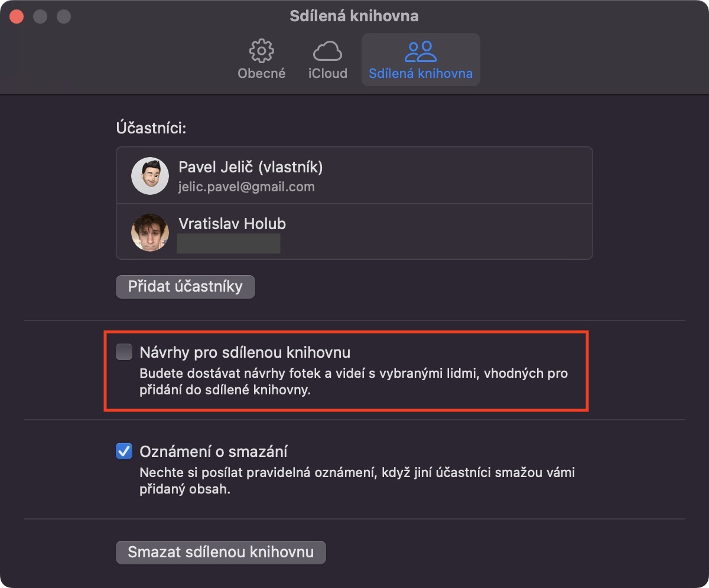Image resolution: width=709 pixels, height=588 pixels.
Task: Select the Vratislav Holub participant name
Action: [x=232, y=224]
